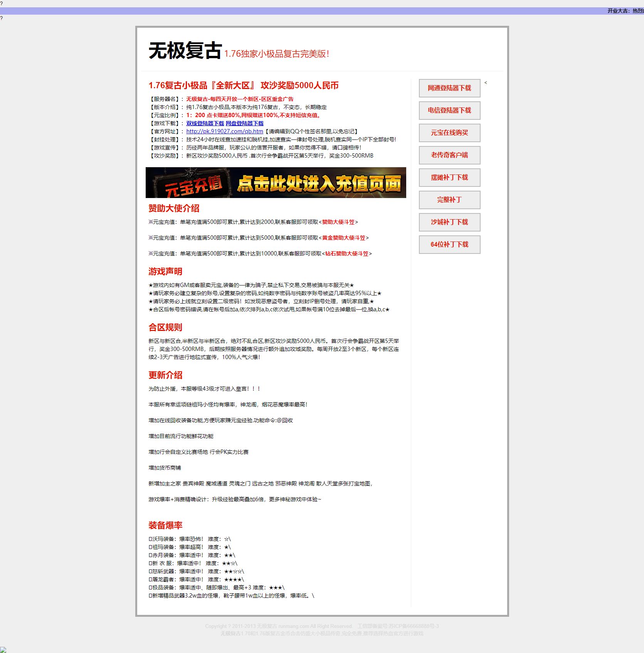Open the 双线登陆器下载 blue link
Viewport: 644px width, 653px height.
(205, 123)
